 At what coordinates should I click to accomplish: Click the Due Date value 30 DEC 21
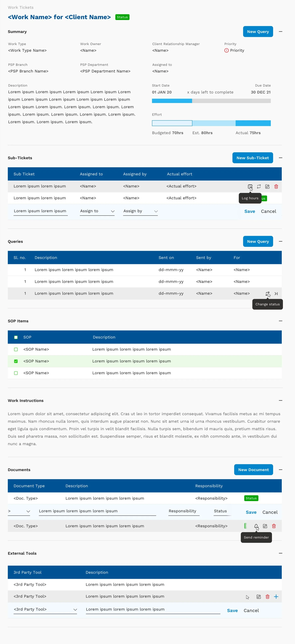point(260,92)
